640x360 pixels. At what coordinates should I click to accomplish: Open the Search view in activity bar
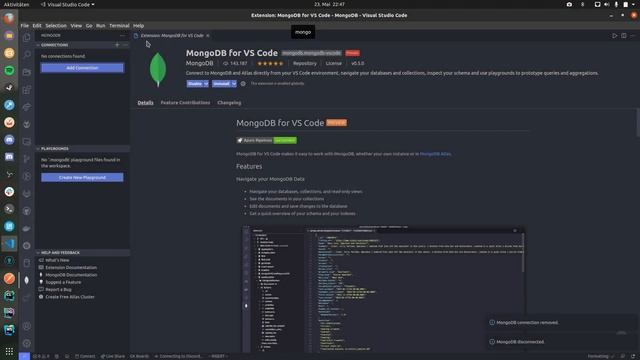(27, 54)
